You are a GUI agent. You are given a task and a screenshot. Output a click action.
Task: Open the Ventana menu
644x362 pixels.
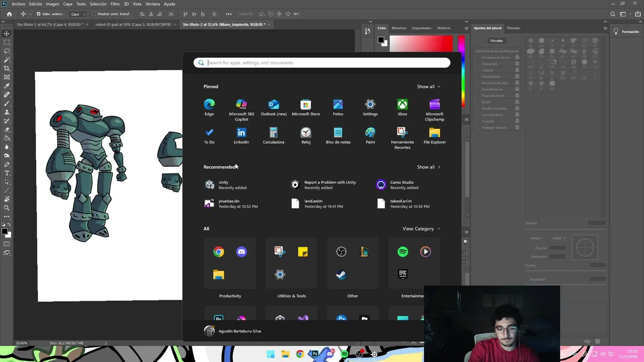(152, 4)
